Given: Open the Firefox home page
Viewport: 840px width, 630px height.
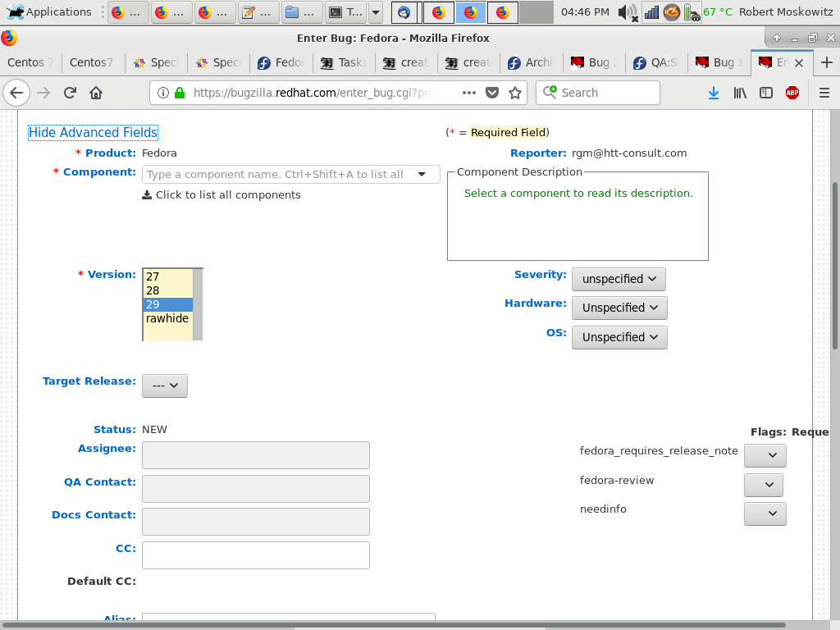Looking at the screenshot, I should tap(96, 93).
